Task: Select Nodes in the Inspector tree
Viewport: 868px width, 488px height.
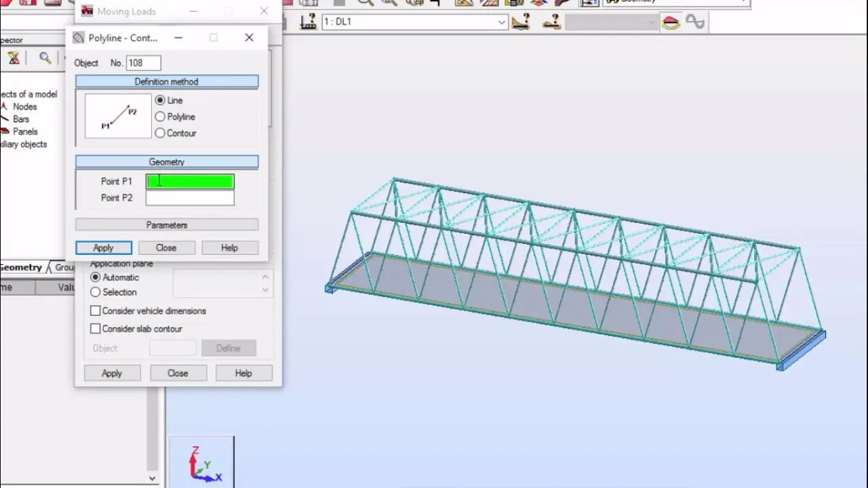Action: [x=24, y=106]
